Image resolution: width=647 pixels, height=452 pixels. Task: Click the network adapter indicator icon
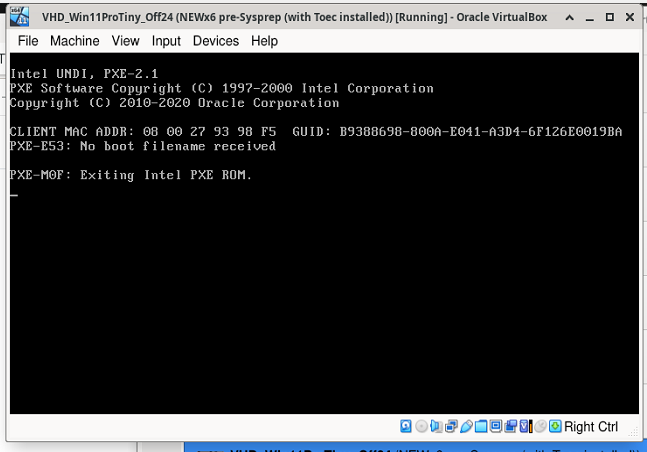(451, 426)
